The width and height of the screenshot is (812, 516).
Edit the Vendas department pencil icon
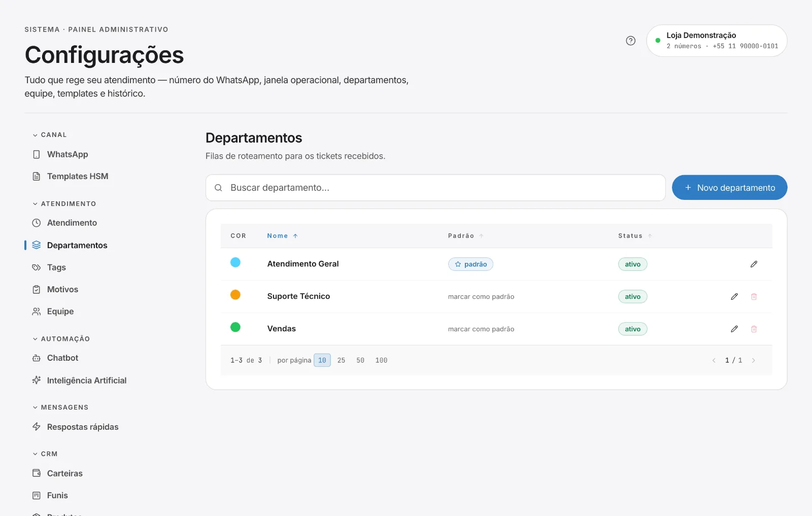click(x=734, y=329)
